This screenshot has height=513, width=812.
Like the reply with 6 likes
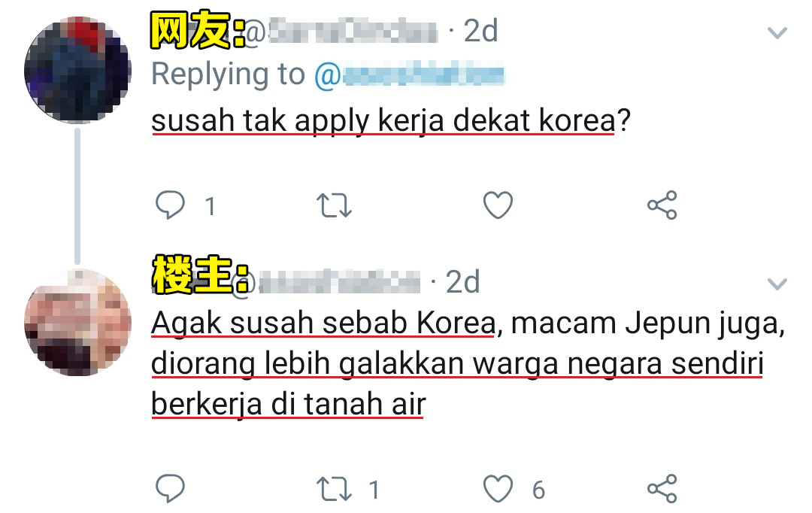(498, 489)
